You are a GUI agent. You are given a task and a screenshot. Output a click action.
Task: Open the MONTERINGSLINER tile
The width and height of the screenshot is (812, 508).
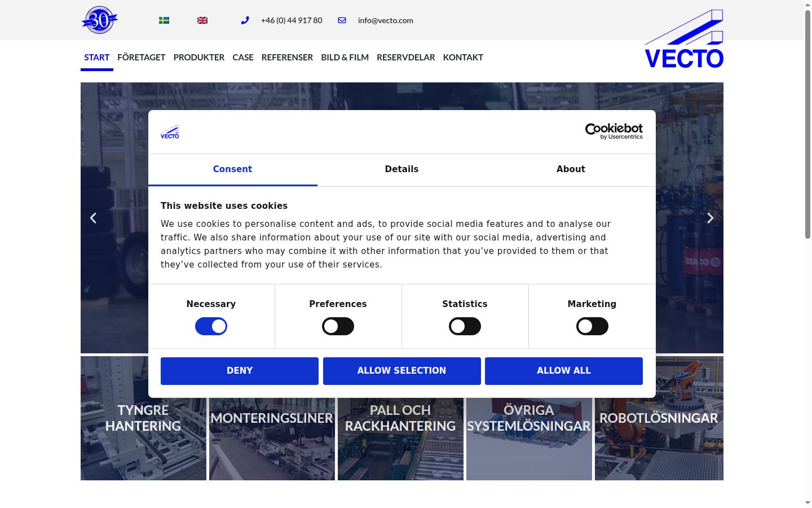[272, 418]
